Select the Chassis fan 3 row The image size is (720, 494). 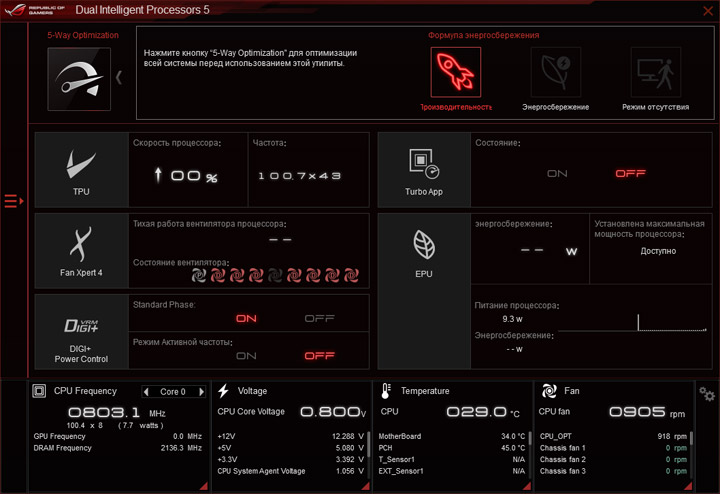(x=613, y=471)
